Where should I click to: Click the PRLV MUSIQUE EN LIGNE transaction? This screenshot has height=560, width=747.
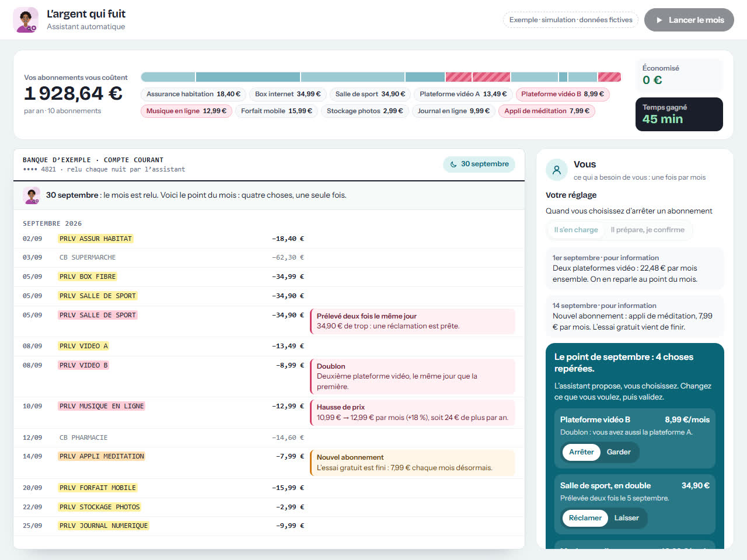point(268,412)
